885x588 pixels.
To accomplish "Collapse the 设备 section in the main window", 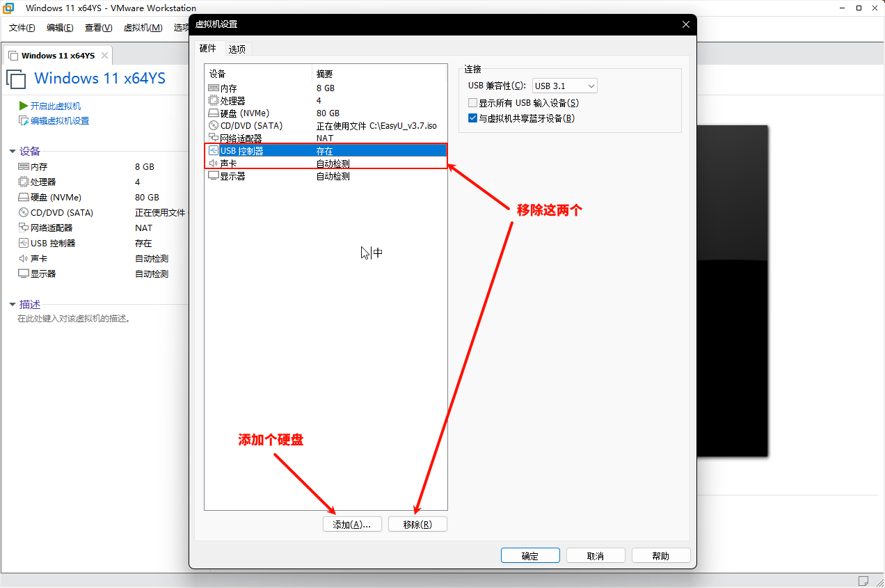I will pos(13,152).
